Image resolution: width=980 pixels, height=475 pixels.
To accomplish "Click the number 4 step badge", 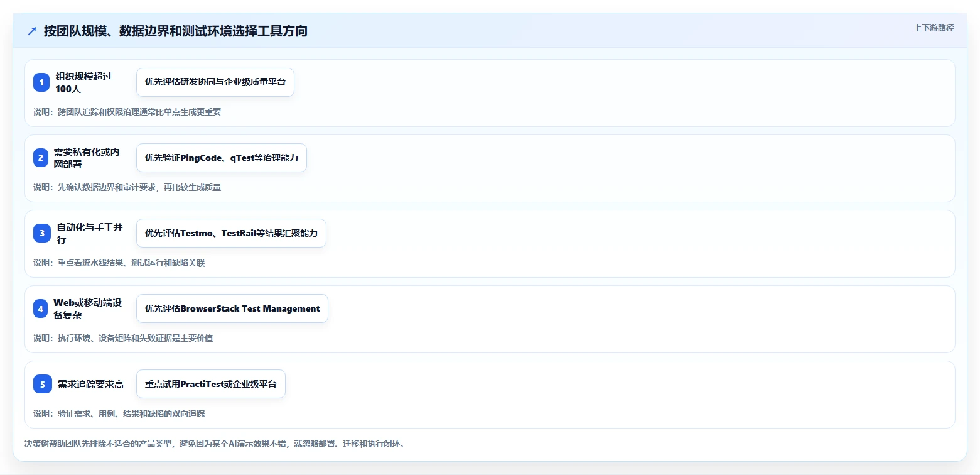I will pos(40,308).
